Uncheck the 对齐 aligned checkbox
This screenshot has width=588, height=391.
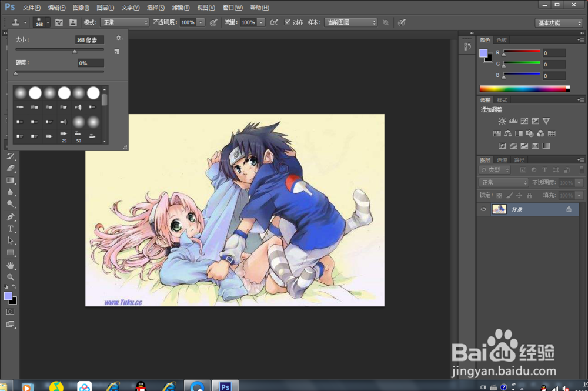tap(288, 22)
